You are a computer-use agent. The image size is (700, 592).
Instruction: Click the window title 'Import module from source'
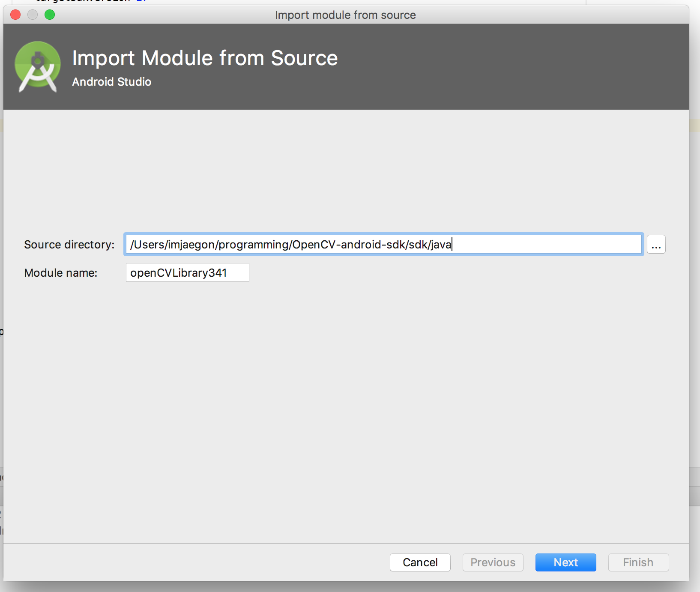click(x=345, y=15)
